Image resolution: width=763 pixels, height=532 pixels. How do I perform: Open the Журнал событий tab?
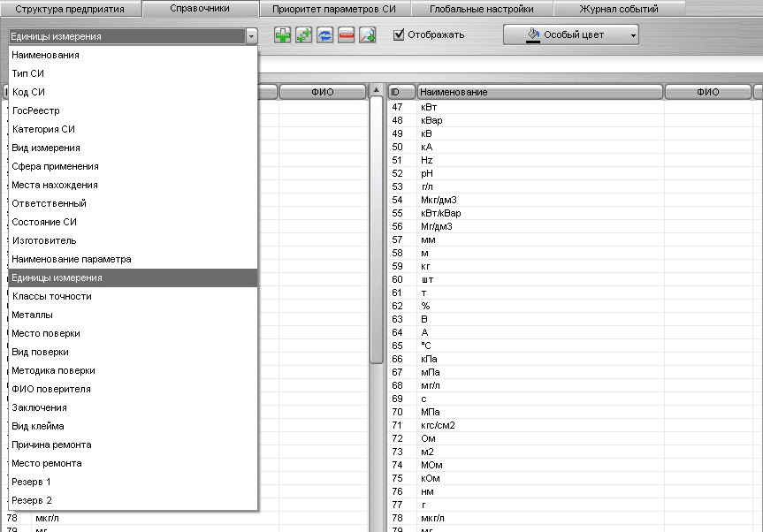[619, 9]
